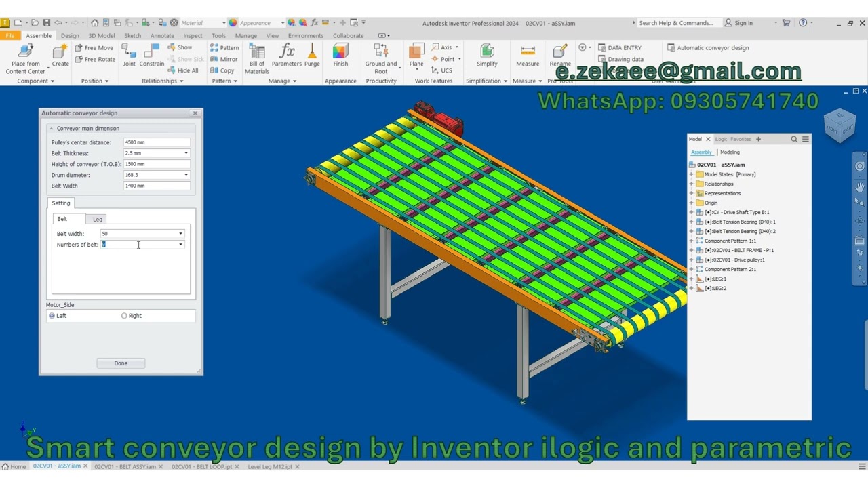Click the Hide All relationships tool
Image resolution: width=868 pixels, height=488 pixels.
coord(183,70)
